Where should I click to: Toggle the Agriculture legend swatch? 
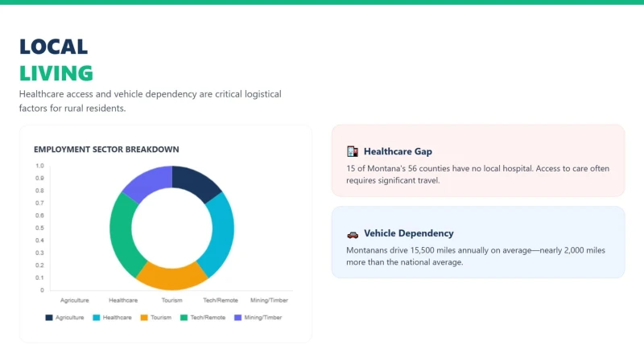point(49,317)
